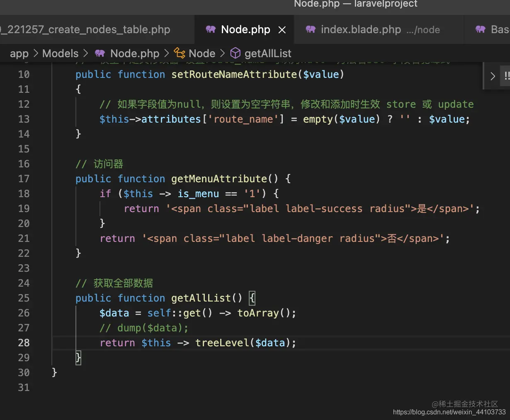Click the is_menu property on line 18
Image resolution: width=510 pixels, height=420 pixels.
pos(198,194)
